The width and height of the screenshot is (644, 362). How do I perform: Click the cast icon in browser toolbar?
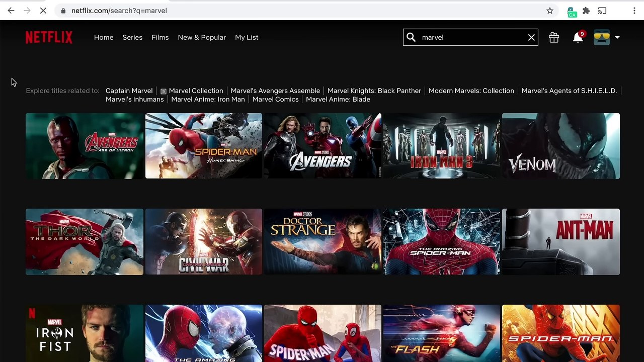click(602, 11)
